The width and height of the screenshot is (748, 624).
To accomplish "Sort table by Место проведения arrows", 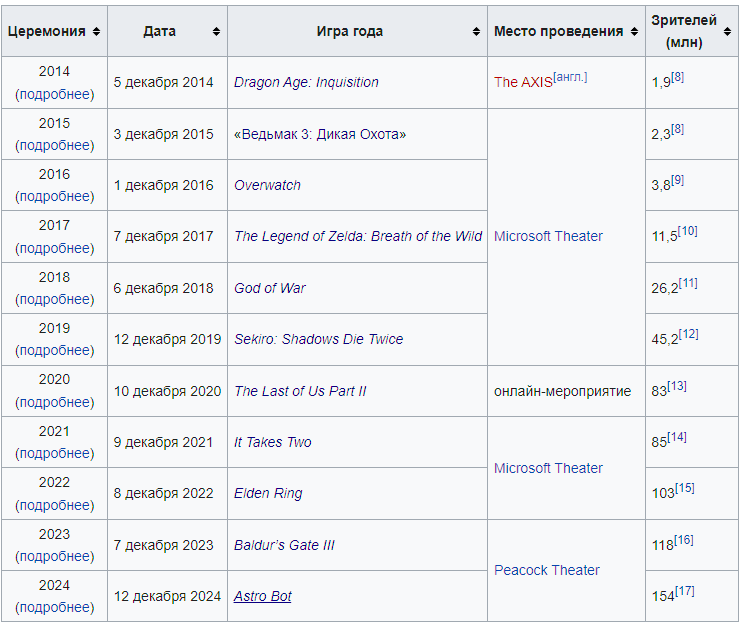I will [634, 31].
